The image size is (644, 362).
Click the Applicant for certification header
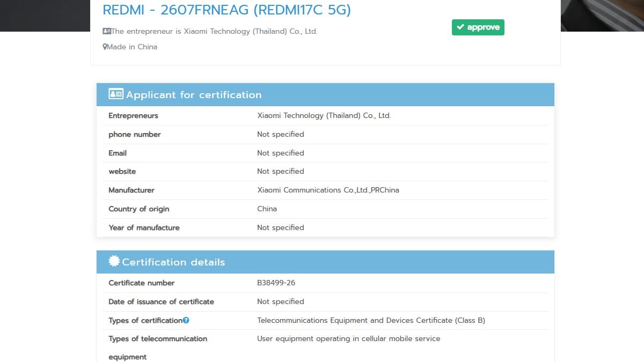click(325, 94)
